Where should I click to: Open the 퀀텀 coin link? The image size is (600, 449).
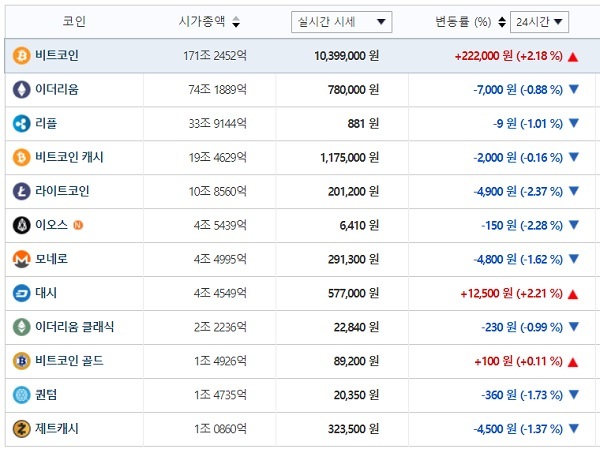[46, 395]
